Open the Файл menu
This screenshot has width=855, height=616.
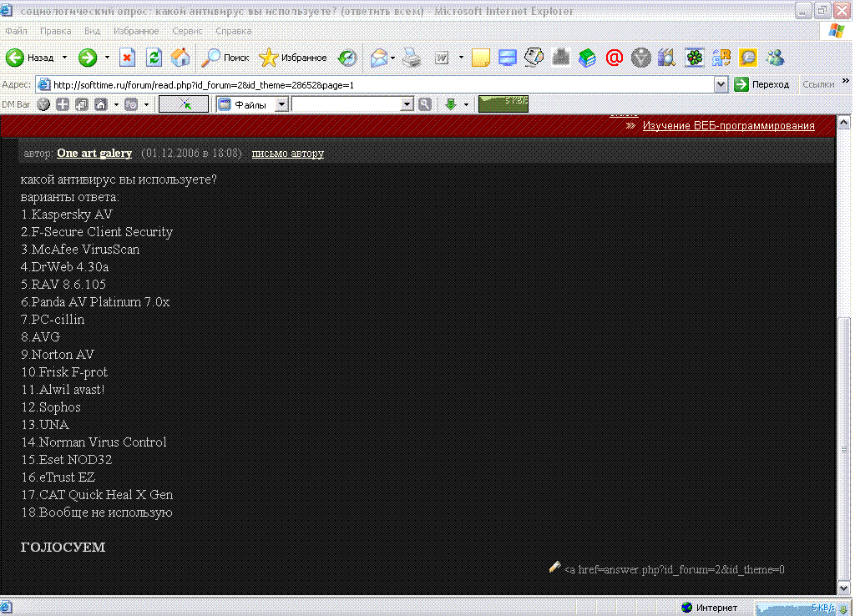17,31
